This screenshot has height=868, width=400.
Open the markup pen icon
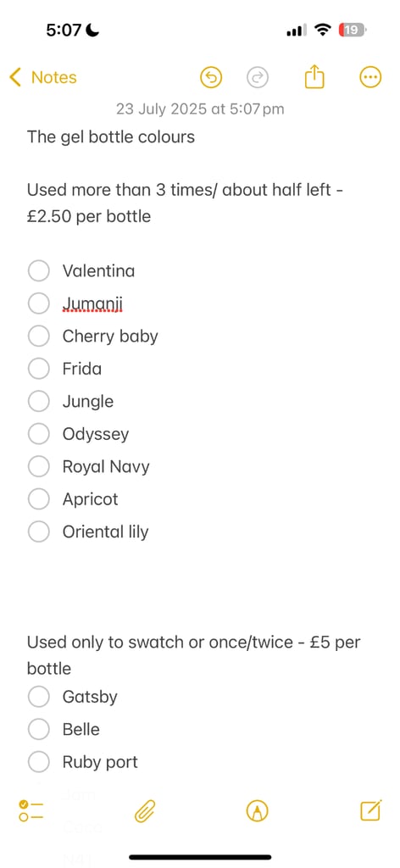click(x=257, y=811)
